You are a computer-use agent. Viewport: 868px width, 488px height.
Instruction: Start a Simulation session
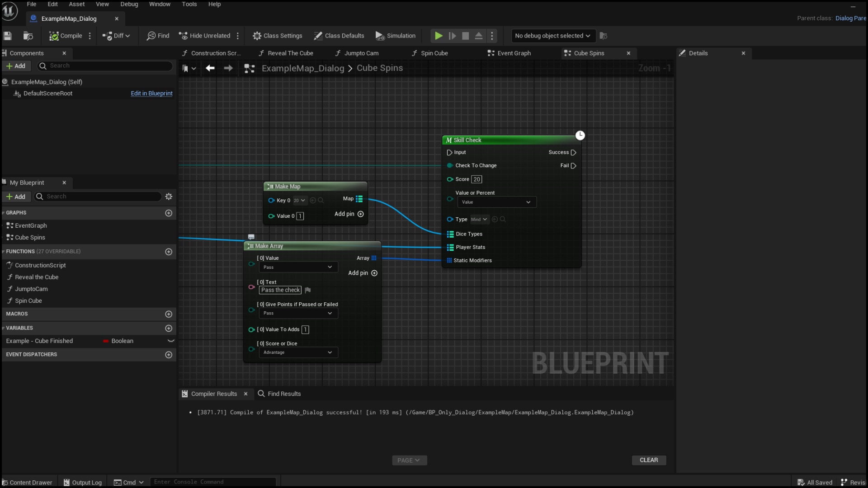tap(395, 36)
